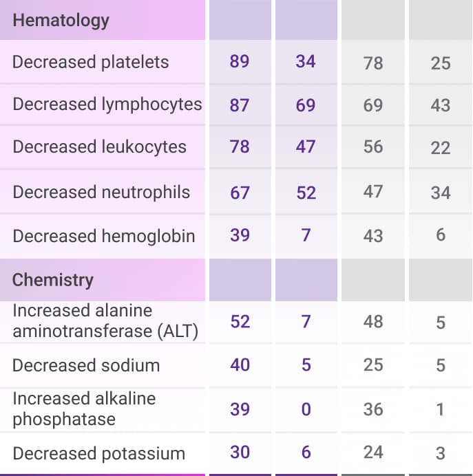Select the Decreased neutrophils row label

[x=101, y=192]
